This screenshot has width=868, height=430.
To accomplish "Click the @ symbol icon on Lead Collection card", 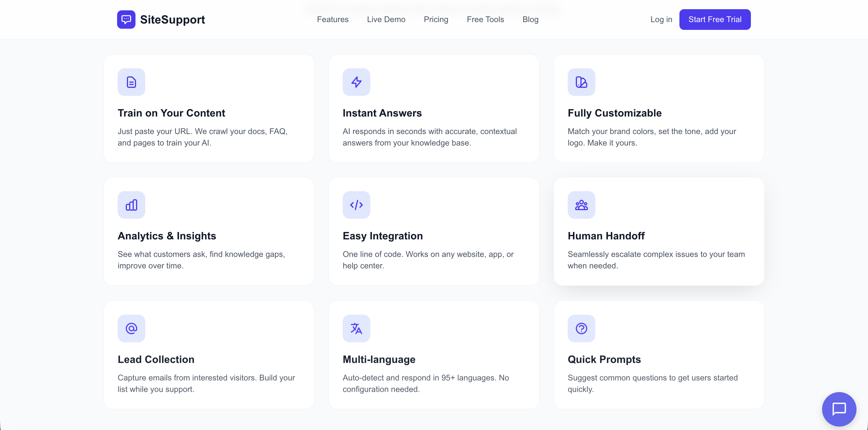I will [131, 328].
